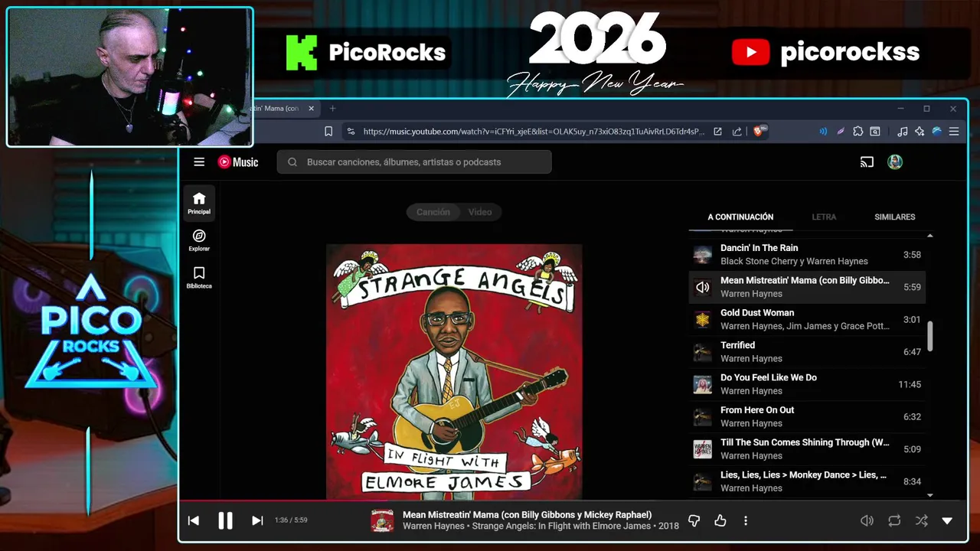Click the sidebar search panel icon
This screenshot has width=980, height=551.
tap(875, 132)
